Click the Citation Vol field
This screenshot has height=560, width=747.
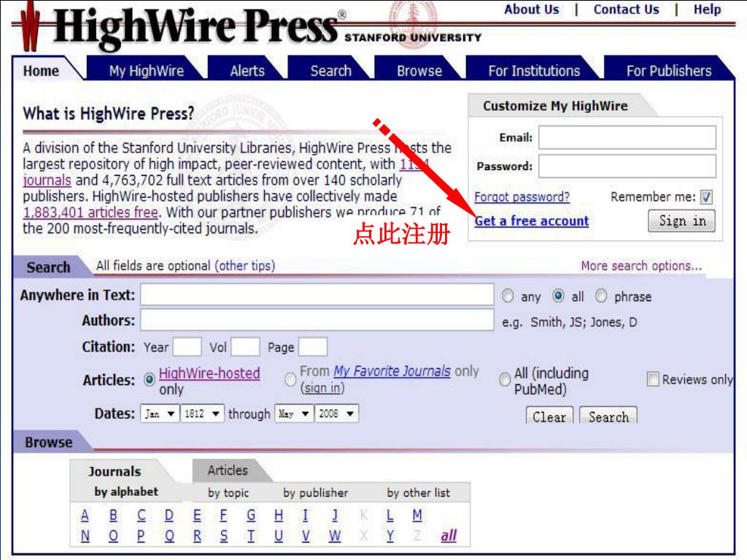245,347
